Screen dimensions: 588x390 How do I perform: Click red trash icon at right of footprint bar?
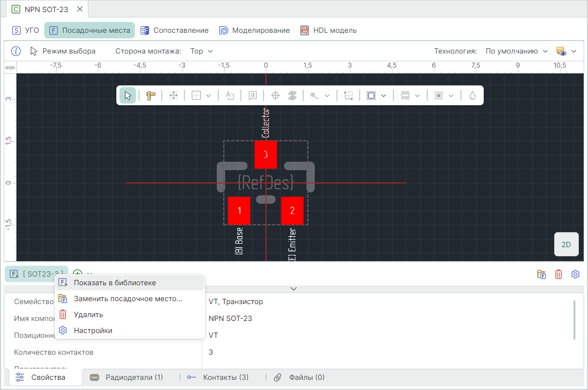coord(559,274)
